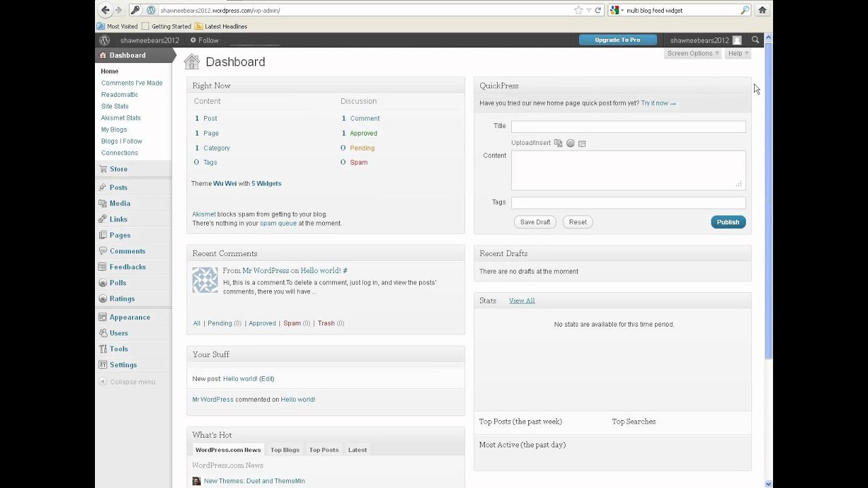This screenshot has width=868, height=488.
Task: Click Add Media icon in QuickPress
Action: 558,143
